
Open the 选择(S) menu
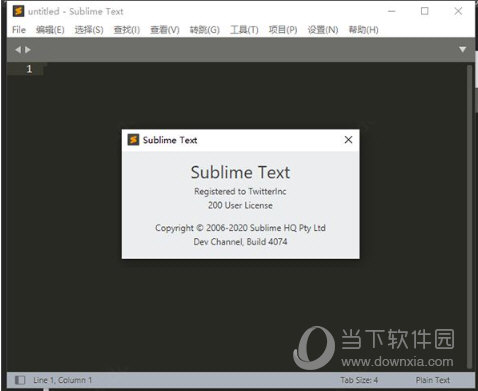89,30
